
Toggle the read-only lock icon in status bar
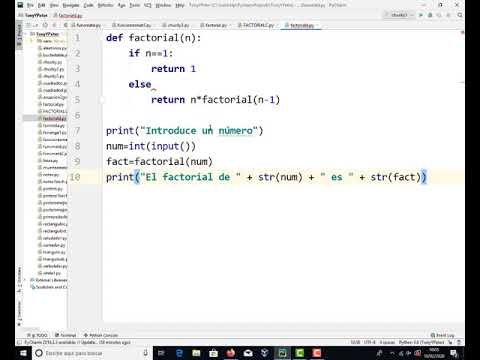(451, 342)
